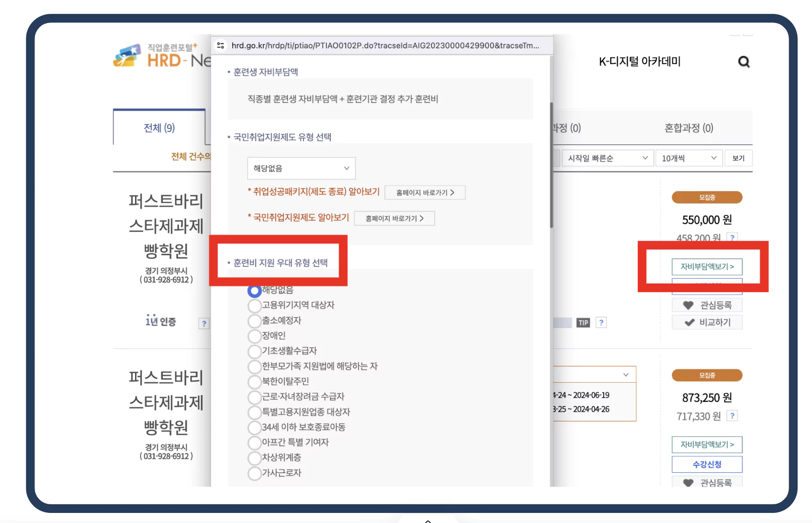Open 10개씩 page size dropdown
This screenshot has width=812, height=523.
point(688,158)
